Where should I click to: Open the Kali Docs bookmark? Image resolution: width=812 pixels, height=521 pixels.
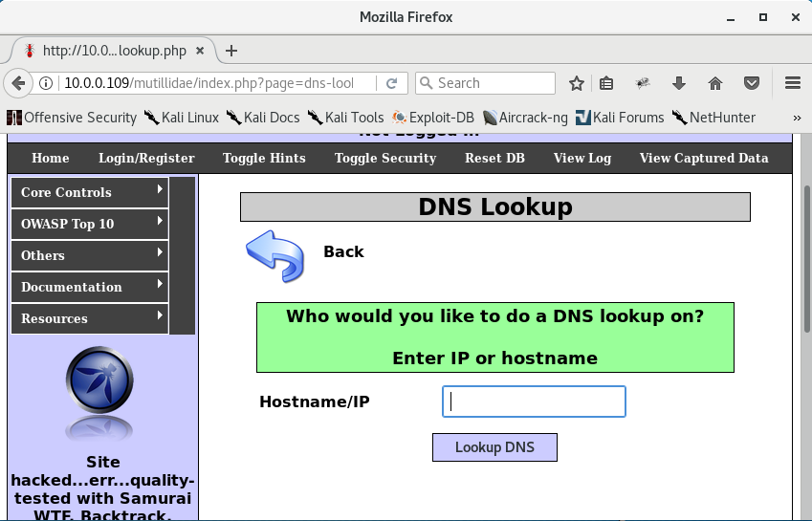pos(263,118)
